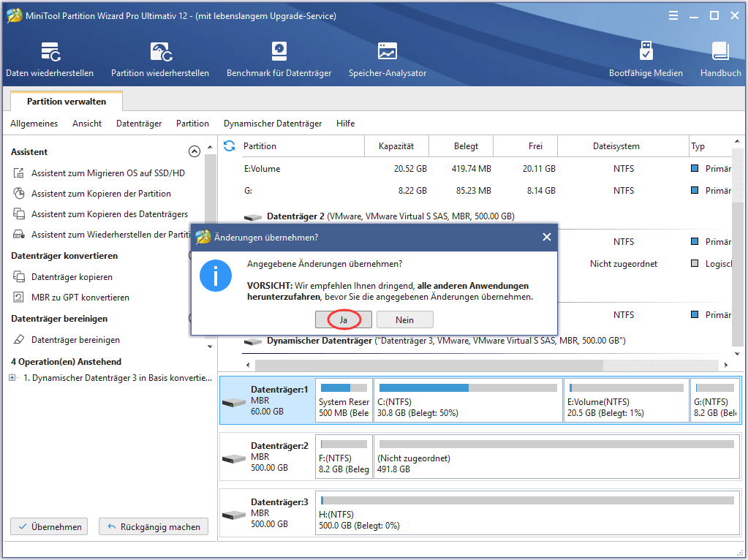This screenshot has width=748, height=560.
Task: Open the hamburger menu in title bar
Action: (673, 15)
